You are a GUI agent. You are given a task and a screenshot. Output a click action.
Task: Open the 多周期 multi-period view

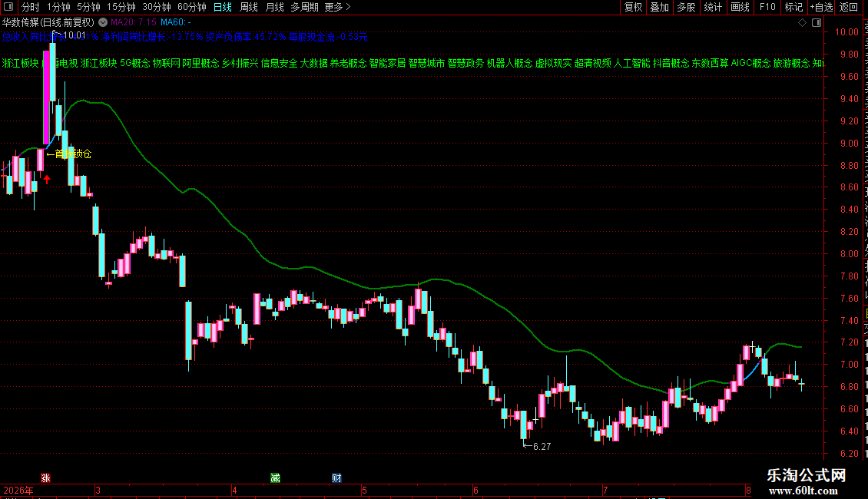[x=304, y=7]
